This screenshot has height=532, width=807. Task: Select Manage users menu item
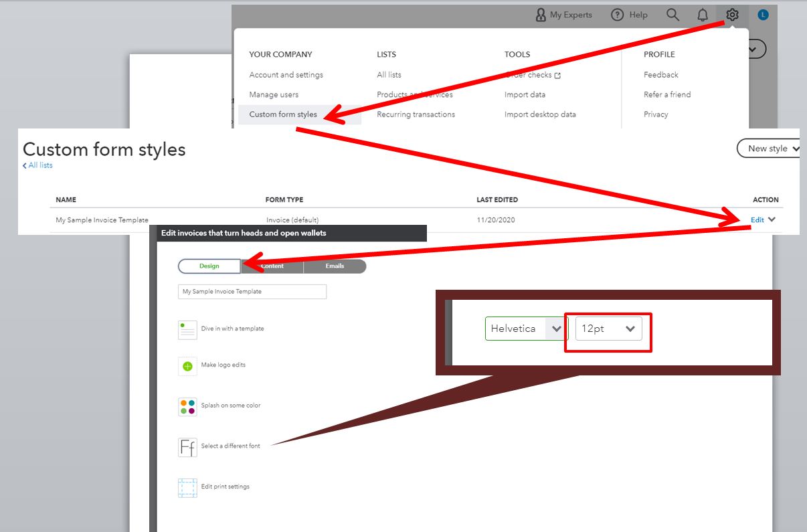click(x=274, y=94)
